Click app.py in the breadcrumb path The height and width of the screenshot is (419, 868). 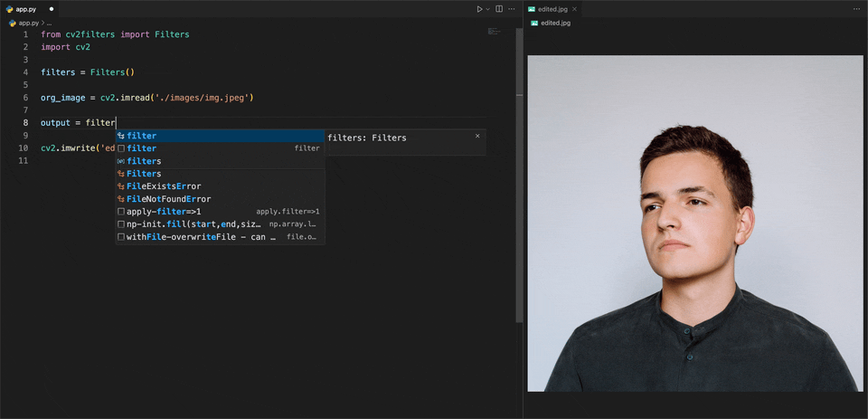click(28, 23)
